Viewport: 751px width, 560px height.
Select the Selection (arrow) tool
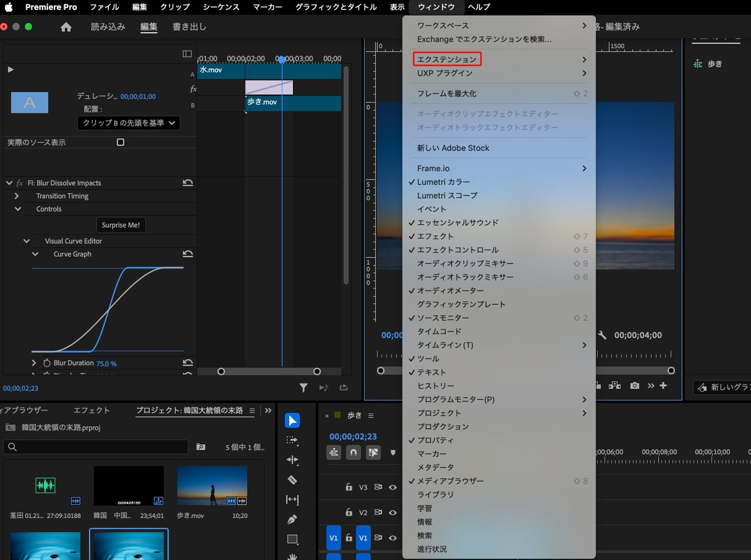292,420
